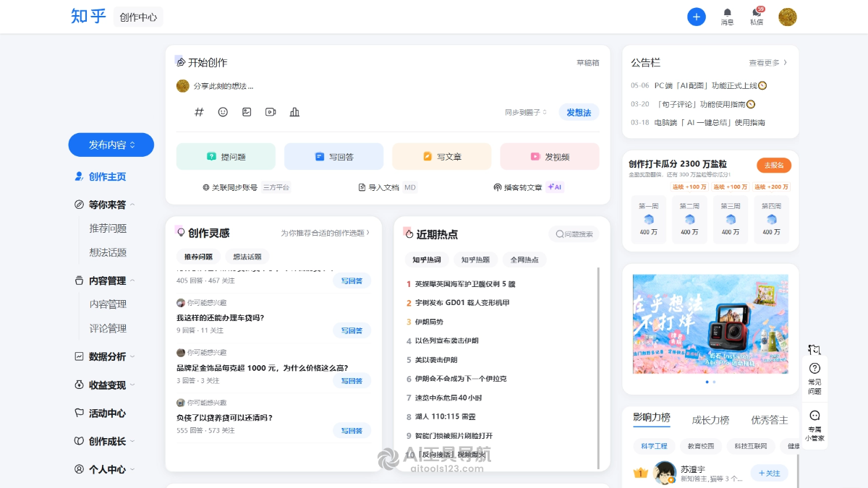Click the 发视频 button

pyautogui.click(x=550, y=156)
